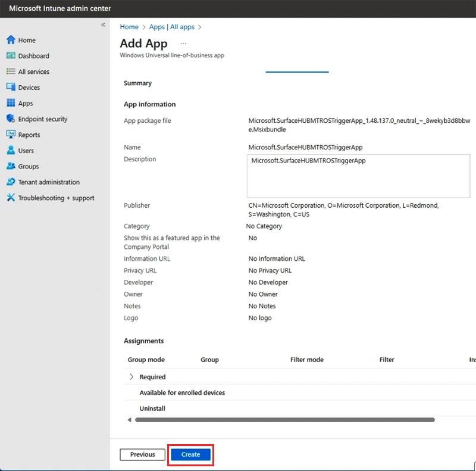
Task: Click inside the Description text box
Action: pyautogui.click(x=359, y=176)
